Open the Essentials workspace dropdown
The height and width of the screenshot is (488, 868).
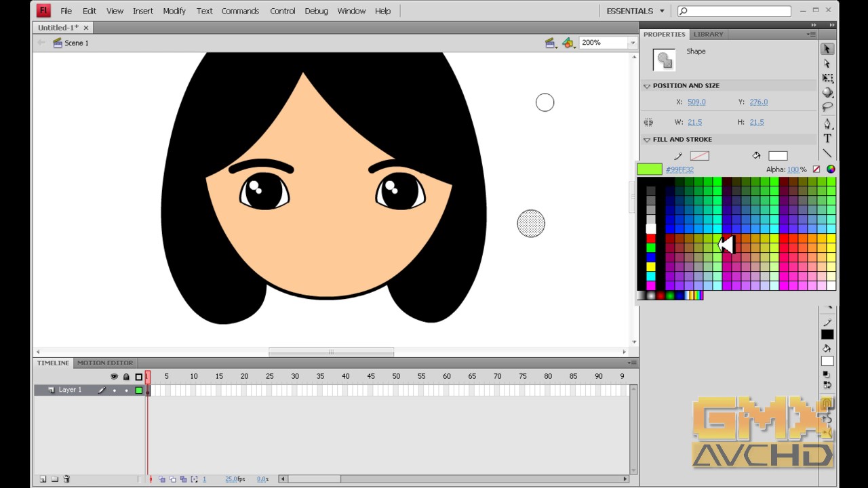(x=635, y=11)
